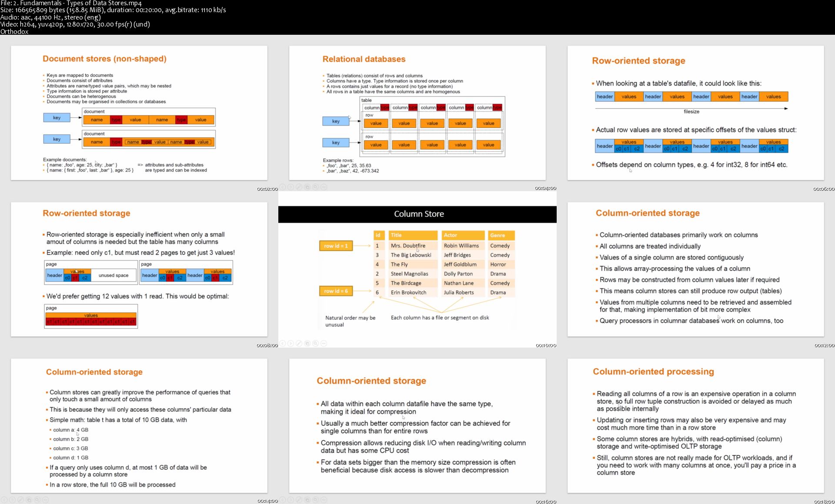This screenshot has width=835, height=504.
Task: Click 'Column Store' black header bar
Action: point(417,214)
